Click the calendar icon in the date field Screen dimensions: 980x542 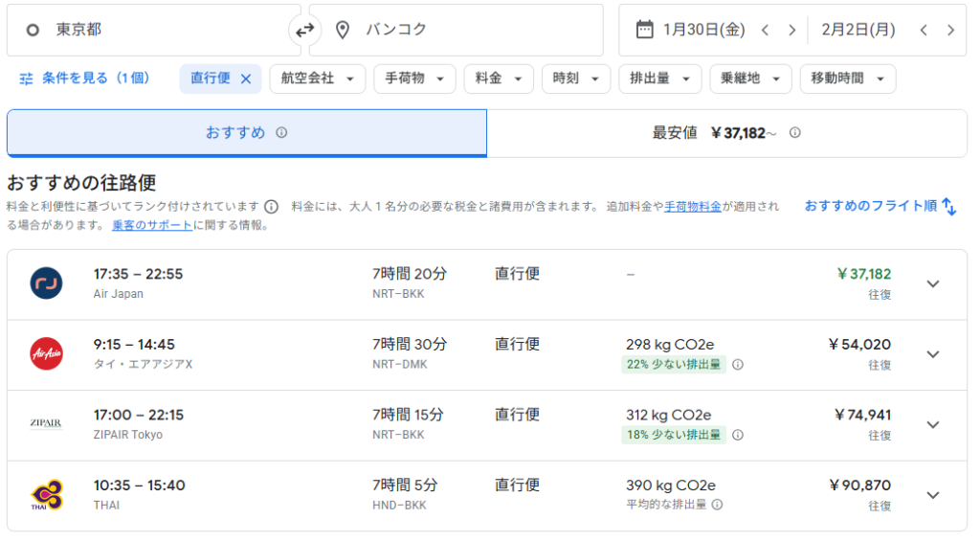click(644, 30)
